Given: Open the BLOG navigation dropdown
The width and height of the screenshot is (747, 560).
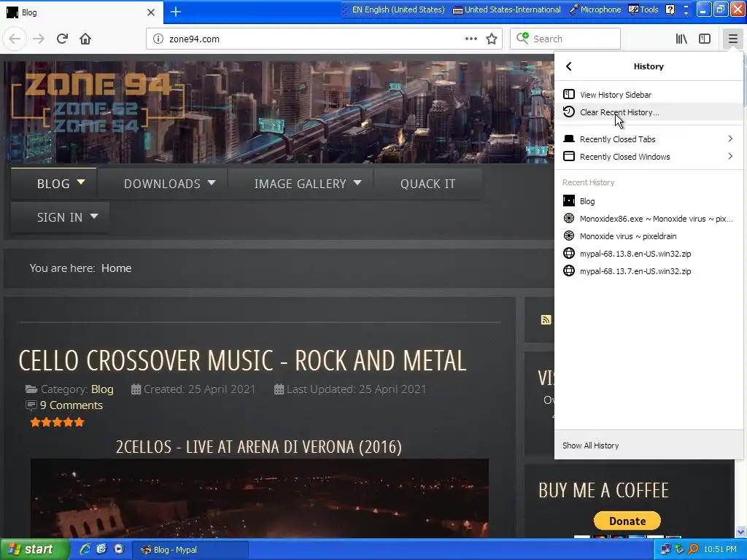Looking at the screenshot, I should pos(54,183).
